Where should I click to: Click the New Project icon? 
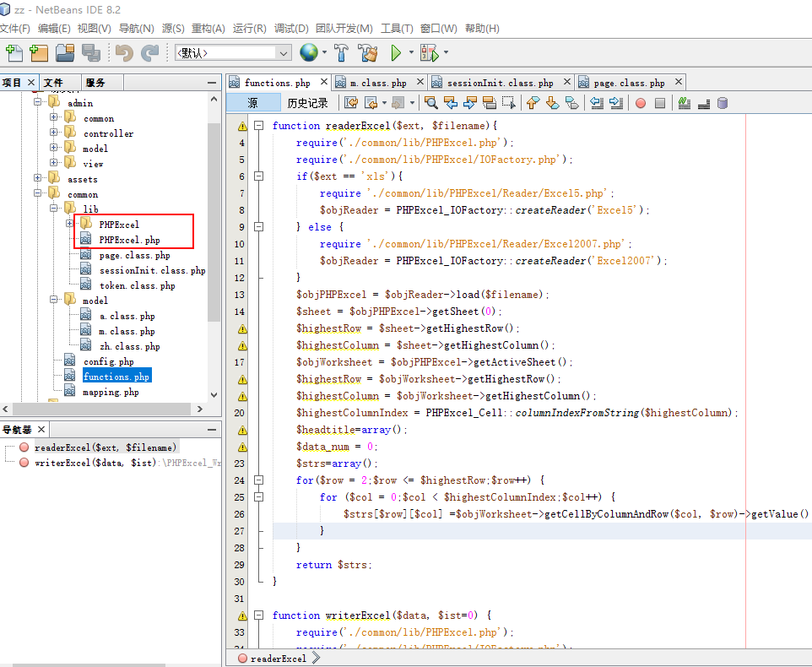click(x=39, y=53)
